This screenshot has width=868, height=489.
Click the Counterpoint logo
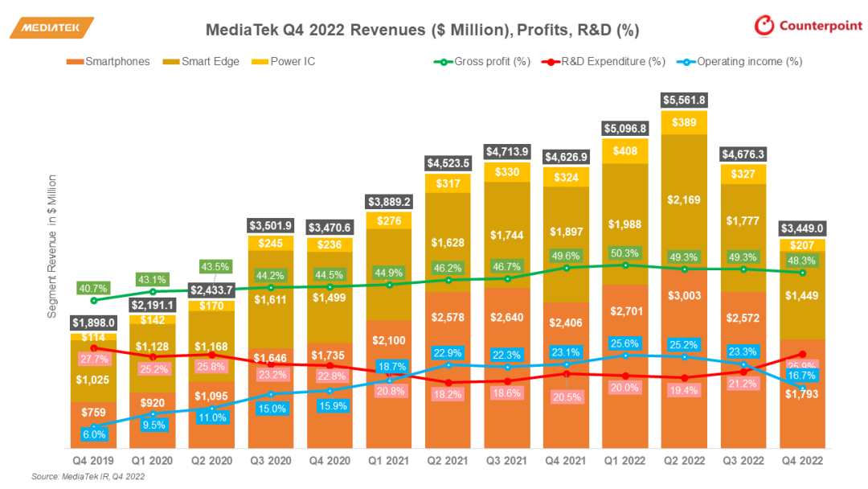809,26
